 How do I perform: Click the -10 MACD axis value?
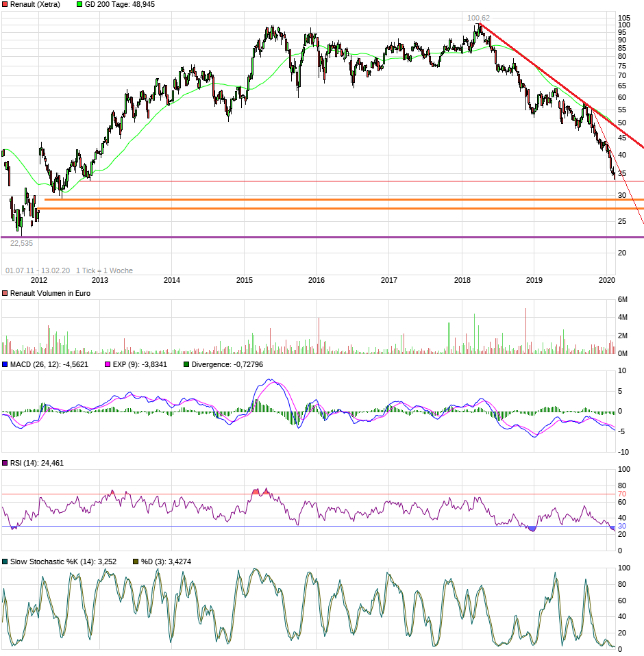point(623,452)
